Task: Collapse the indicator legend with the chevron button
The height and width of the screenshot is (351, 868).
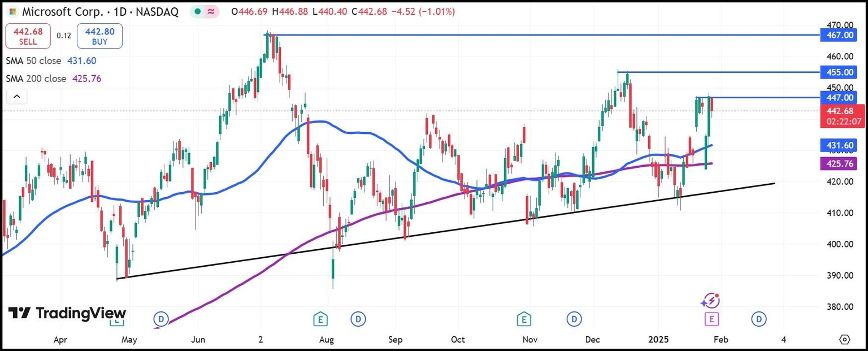Action: click(x=17, y=97)
